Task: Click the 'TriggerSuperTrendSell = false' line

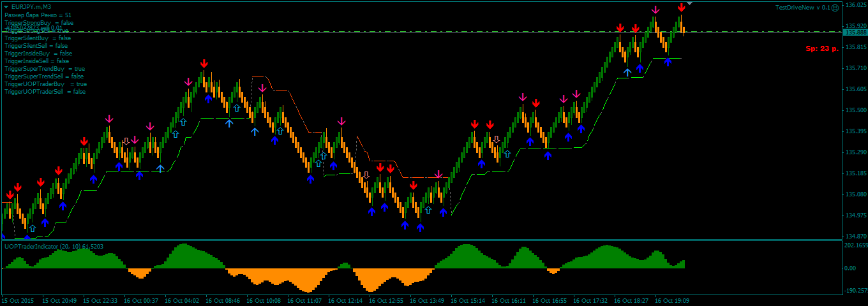Action: pyautogui.click(x=44, y=76)
